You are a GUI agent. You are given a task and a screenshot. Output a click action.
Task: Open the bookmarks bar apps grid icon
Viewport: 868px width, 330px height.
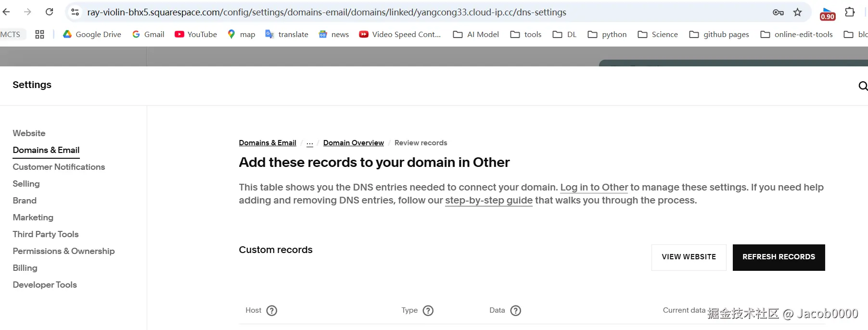click(x=39, y=34)
